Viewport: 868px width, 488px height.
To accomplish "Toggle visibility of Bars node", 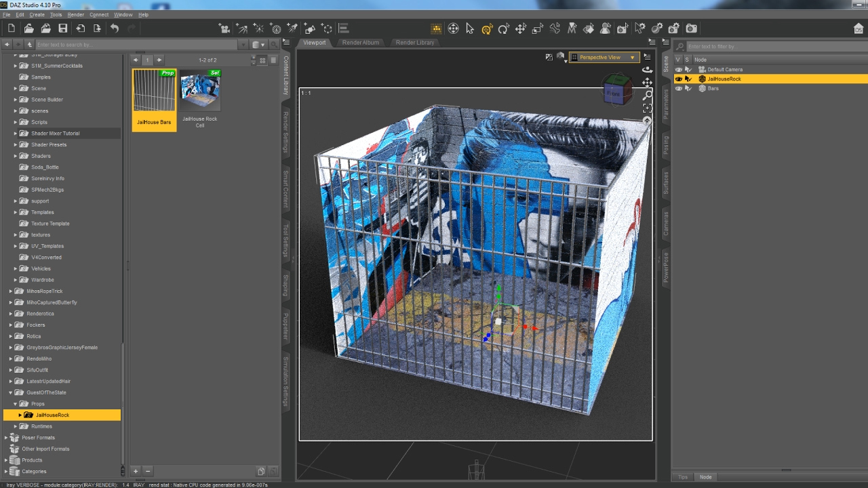I will pos(679,88).
